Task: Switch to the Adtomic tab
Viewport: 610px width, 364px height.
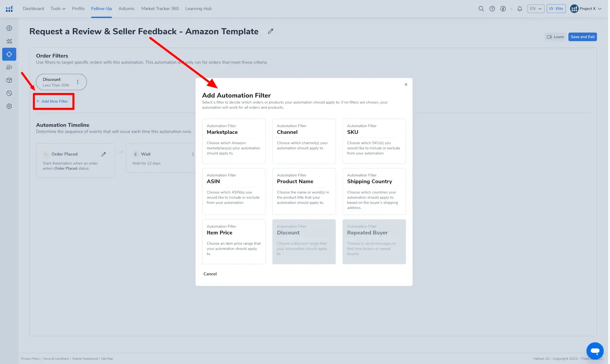Action: (127, 8)
